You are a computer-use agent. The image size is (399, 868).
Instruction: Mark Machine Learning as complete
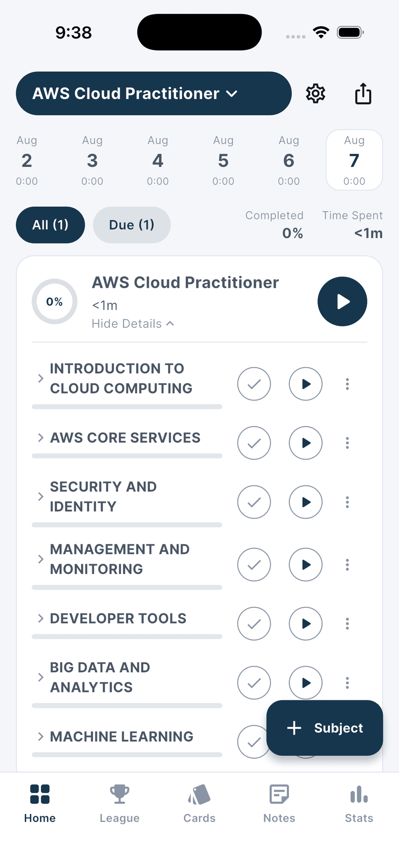(252, 742)
